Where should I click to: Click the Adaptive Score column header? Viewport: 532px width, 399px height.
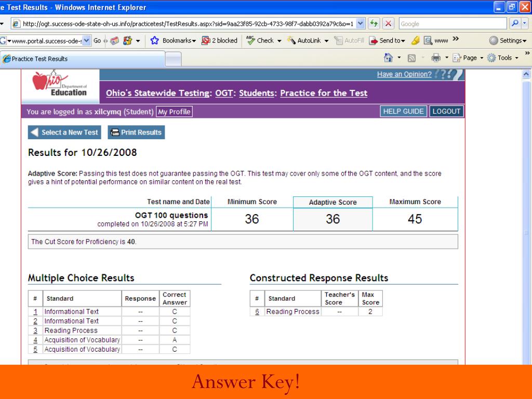click(333, 202)
